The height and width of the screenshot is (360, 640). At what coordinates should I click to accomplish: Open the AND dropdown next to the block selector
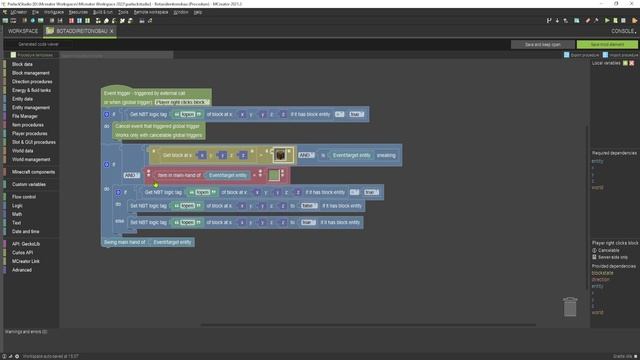307,156
